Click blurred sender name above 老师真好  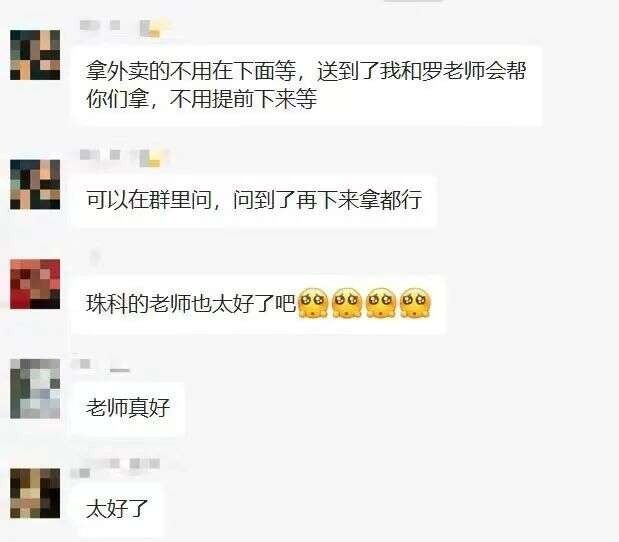(x=101, y=366)
